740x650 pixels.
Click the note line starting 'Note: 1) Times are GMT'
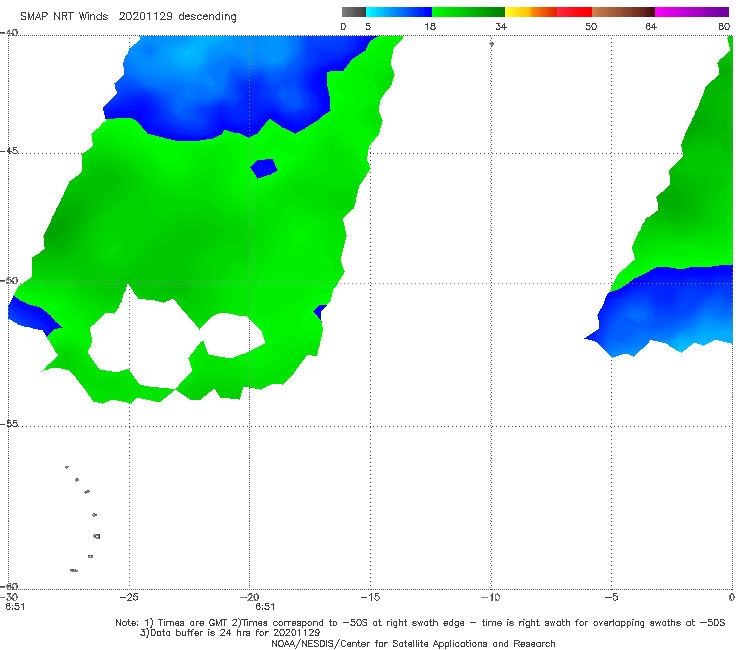tap(420, 623)
